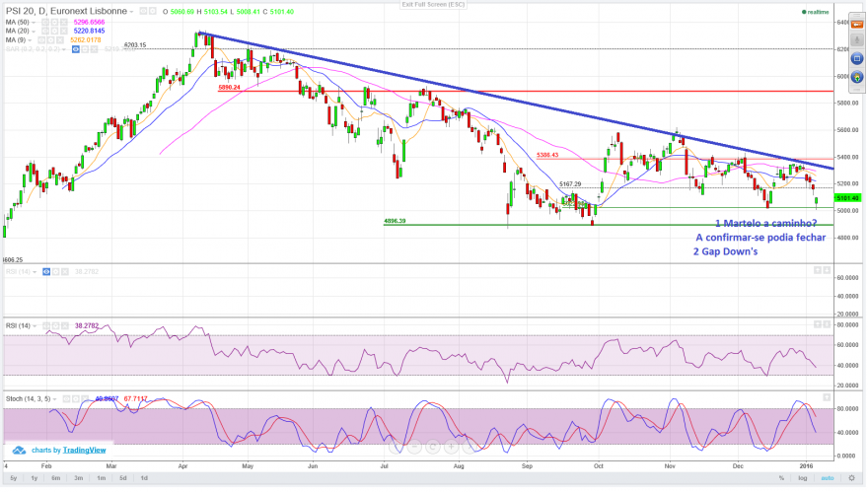Select the 1y time range
This screenshot has height=492, width=868.
pyautogui.click(x=35, y=479)
